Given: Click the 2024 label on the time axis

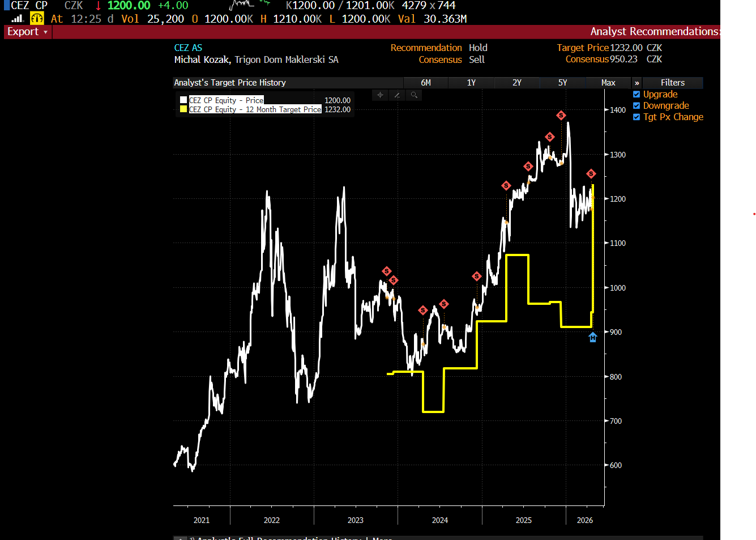Looking at the screenshot, I should pos(440,520).
